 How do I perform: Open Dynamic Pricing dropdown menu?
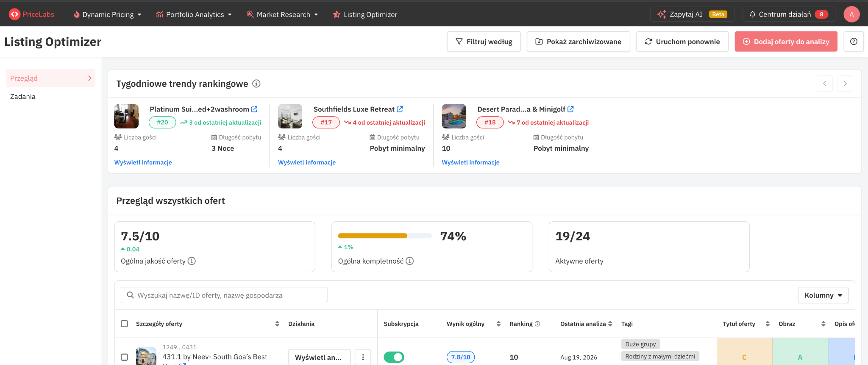pyautogui.click(x=108, y=14)
